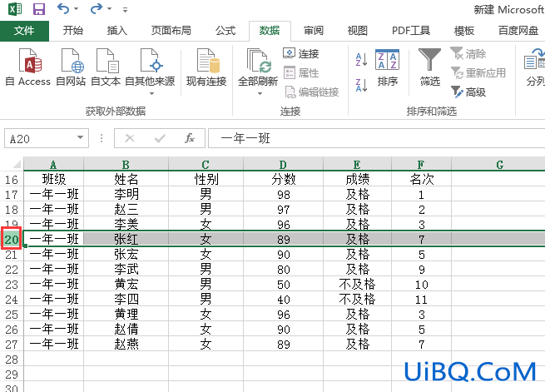Image resolution: width=545 pixels, height=392 pixels.
Task: Reapply the filter (重新应用)
Action: pos(478,73)
